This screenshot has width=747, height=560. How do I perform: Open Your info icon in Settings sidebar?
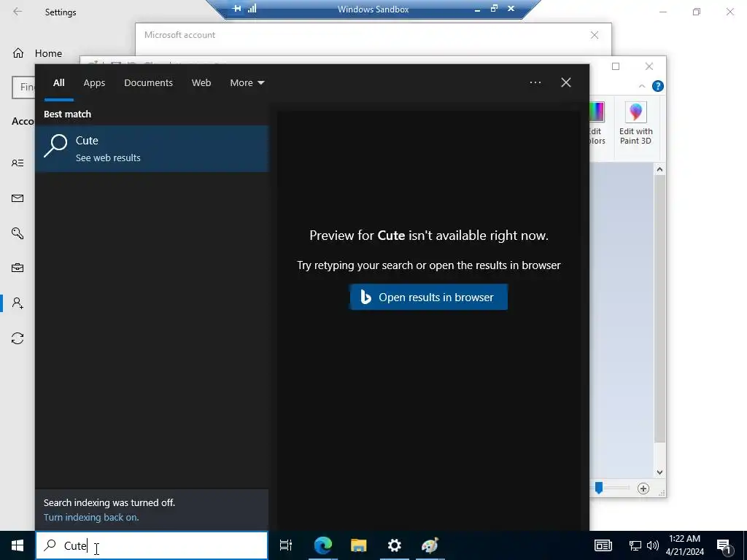pos(18,163)
